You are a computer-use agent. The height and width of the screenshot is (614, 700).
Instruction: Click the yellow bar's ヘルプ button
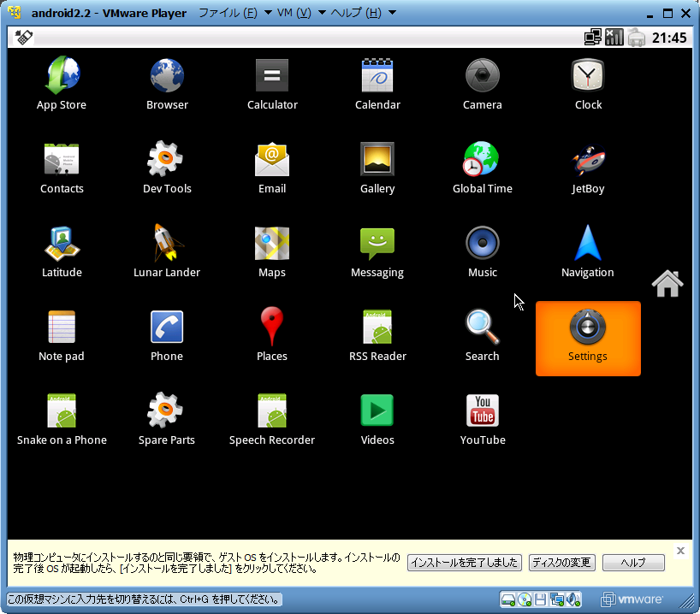(633, 563)
